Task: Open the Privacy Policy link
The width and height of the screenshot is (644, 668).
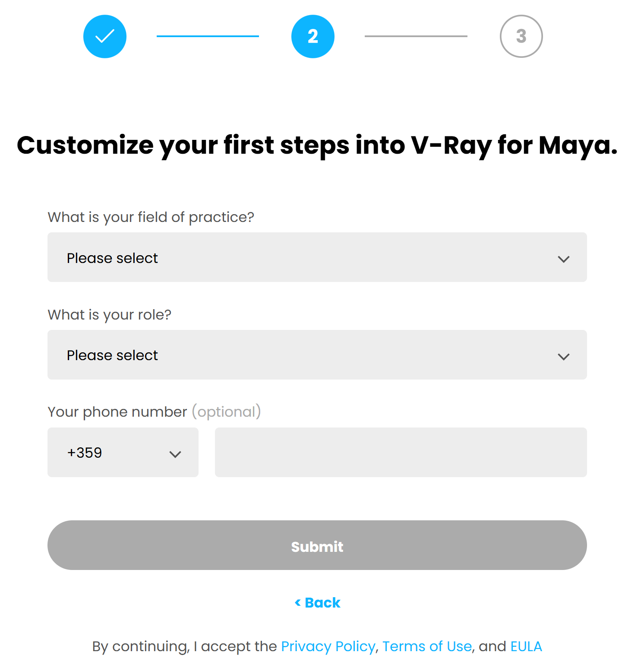Action: tap(328, 646)
